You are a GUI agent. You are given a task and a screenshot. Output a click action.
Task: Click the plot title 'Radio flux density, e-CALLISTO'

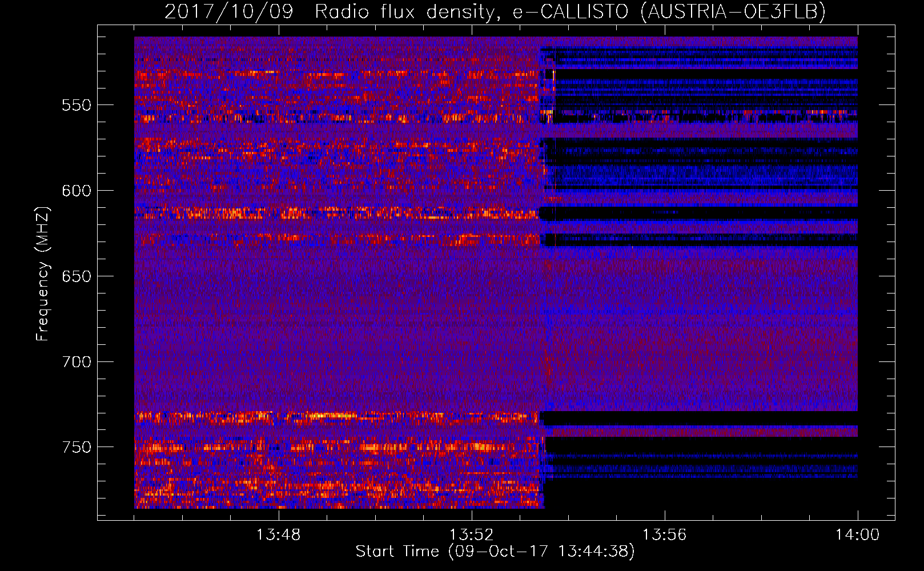(472, 11)
